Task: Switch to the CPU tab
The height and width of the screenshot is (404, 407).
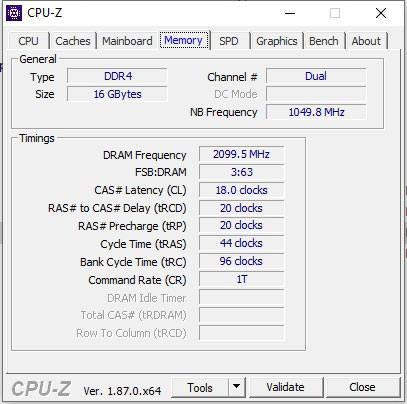Action: 29,41
